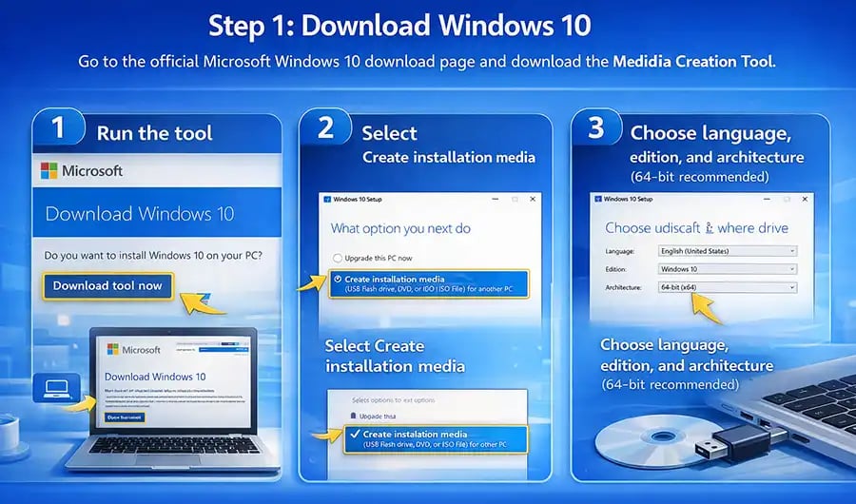Click 'Download Windows 10' text on the laptop screen
This screenshot has height=504, width=856.
click(155, 377)
